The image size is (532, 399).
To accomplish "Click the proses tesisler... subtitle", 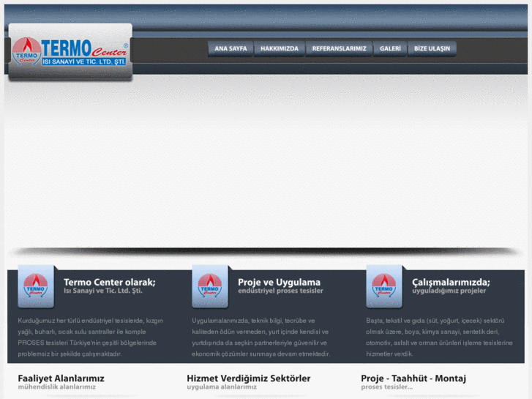I will [387, 387].
